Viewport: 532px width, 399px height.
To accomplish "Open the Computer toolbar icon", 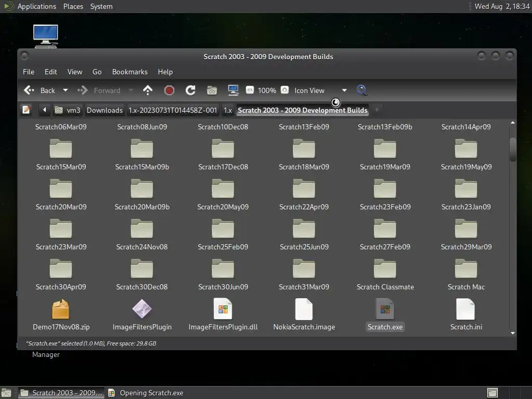I will (x=233, y=90).
